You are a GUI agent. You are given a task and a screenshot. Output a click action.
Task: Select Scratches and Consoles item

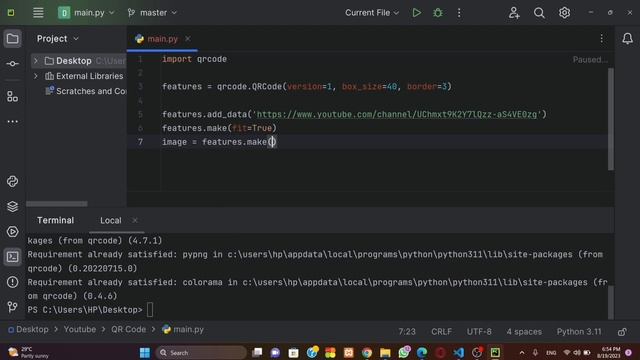[x=86, y=91]
